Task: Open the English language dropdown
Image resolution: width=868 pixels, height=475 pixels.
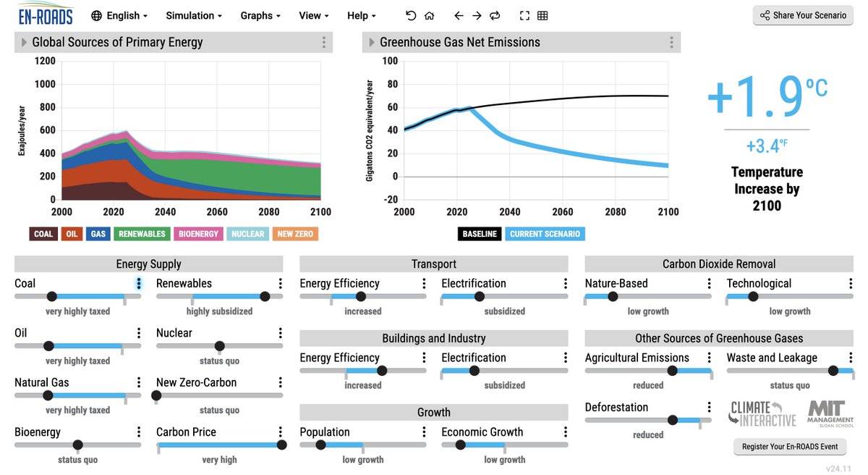Action: tap(119, 15)
